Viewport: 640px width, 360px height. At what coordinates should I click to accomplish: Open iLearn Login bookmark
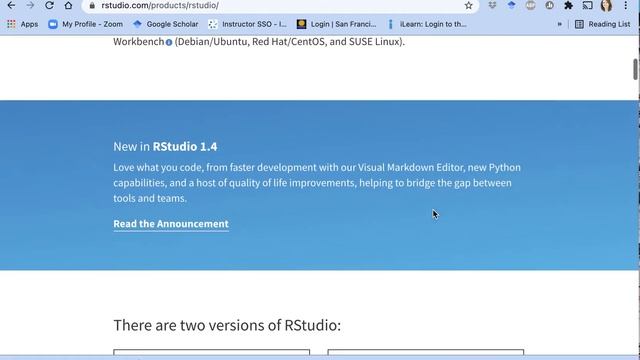coord(427,24)
